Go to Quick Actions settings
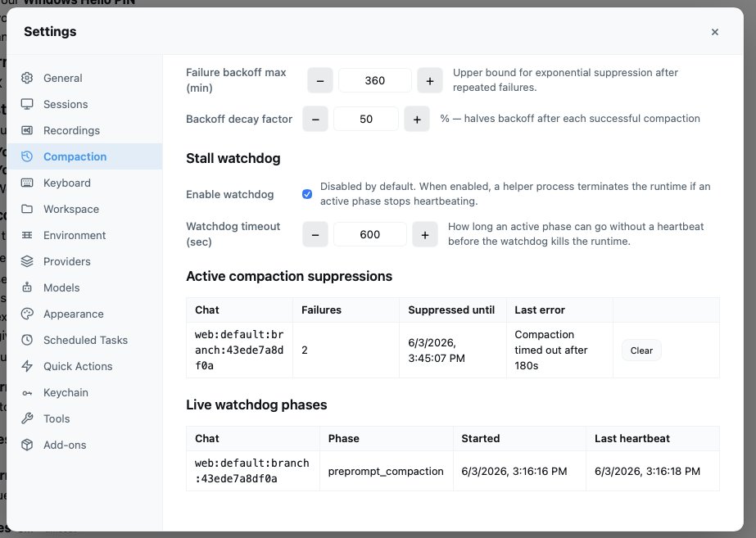756x538 pixels. coord(85,366)
